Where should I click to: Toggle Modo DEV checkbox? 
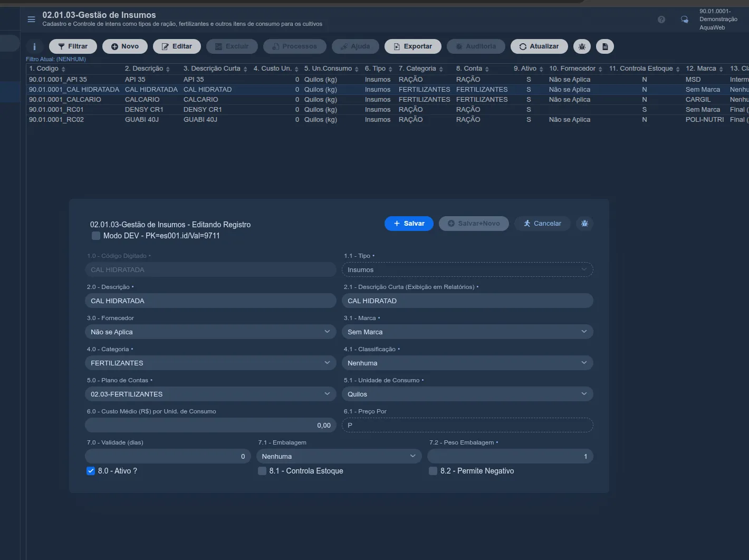(96, 236)
